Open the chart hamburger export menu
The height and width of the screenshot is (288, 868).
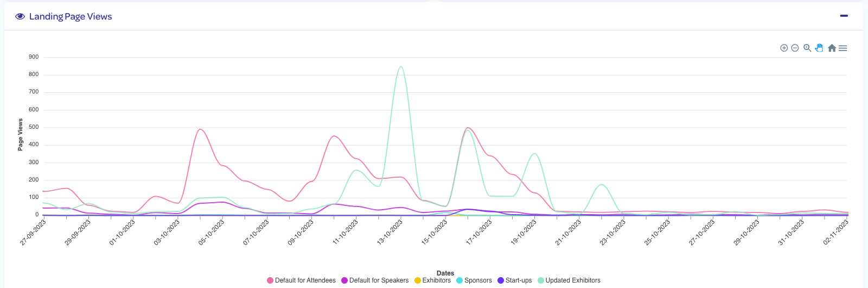point(843,48)
